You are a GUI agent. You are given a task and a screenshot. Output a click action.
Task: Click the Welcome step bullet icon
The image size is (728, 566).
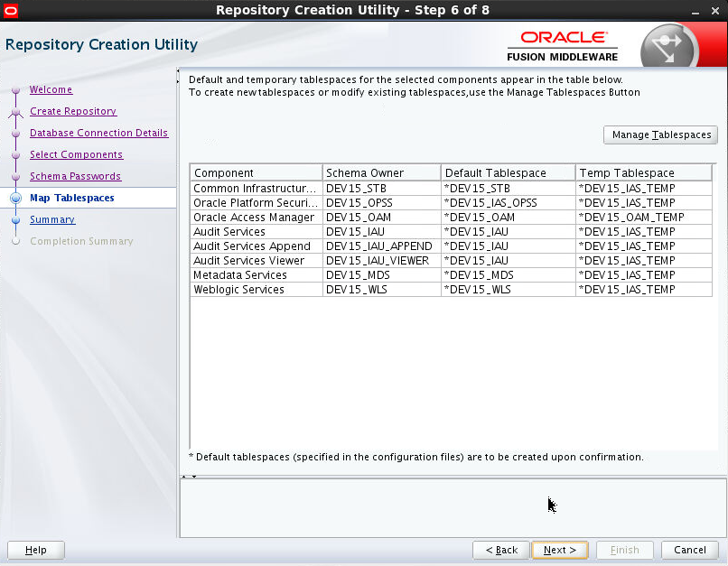pos(15,89)
